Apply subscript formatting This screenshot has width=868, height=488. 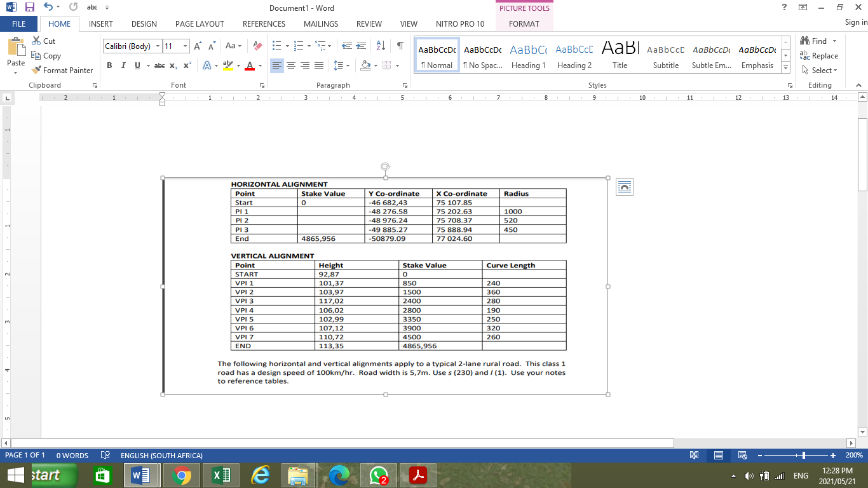tap(175, 65)
